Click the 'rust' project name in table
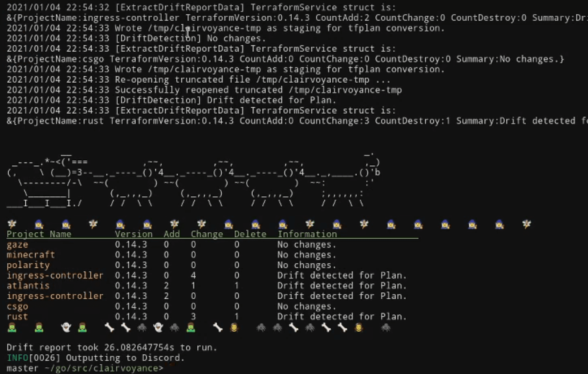 click(x=17, y=316)
